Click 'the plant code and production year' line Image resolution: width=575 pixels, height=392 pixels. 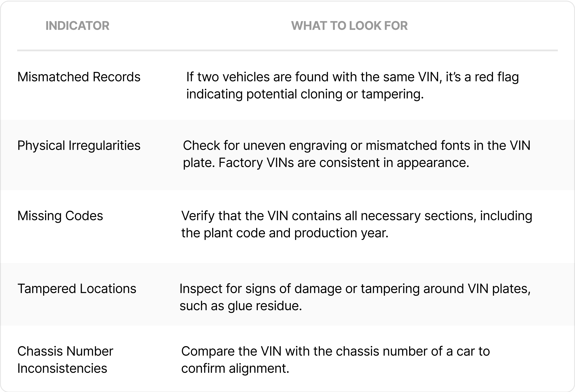(x=285, y=233)
